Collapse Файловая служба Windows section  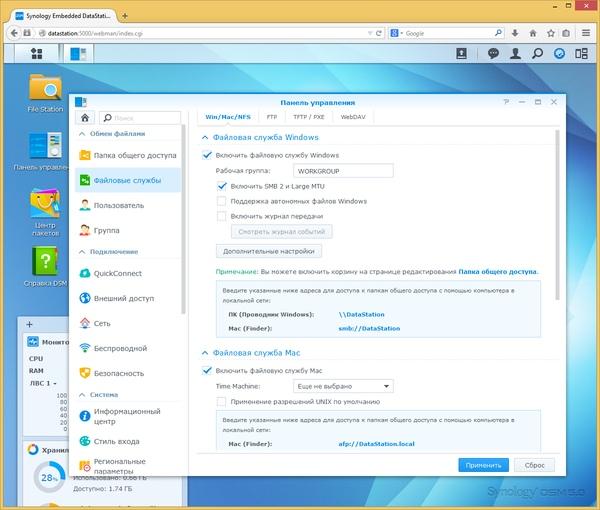(x=205, y=137)
